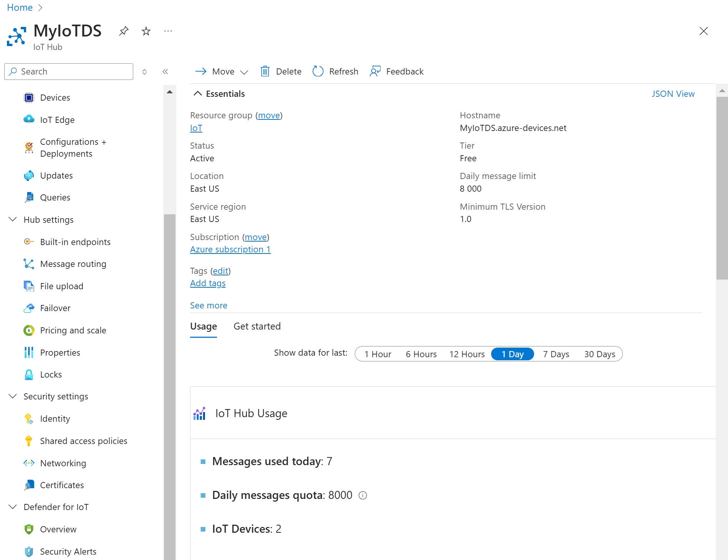Expand details with See more
The image size is (728, 560).
(x=208, y=305)
